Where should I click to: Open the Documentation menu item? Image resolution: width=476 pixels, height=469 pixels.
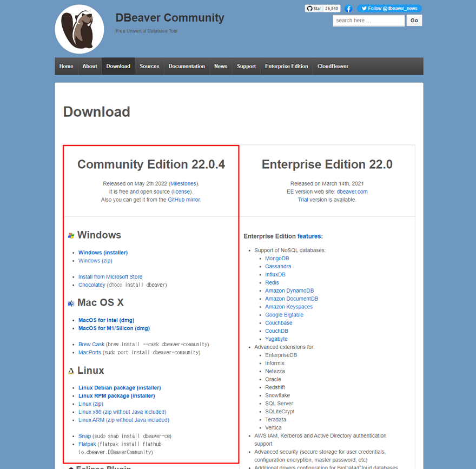coord(187,66)
